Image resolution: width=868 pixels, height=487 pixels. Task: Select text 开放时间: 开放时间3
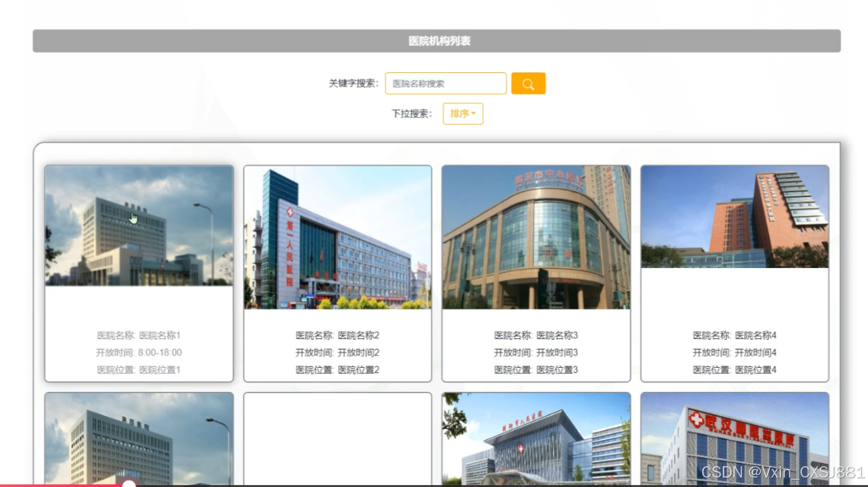pos(536,352)
